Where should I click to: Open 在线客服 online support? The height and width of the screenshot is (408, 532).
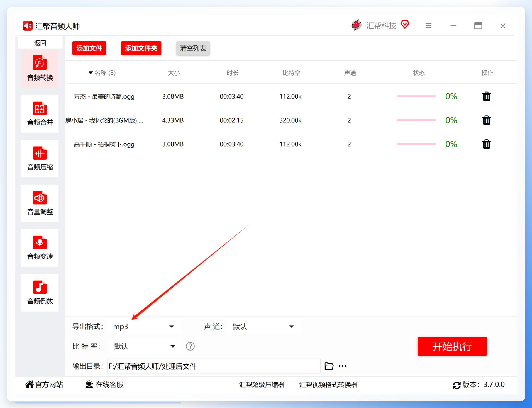click(x=104, y=385)
